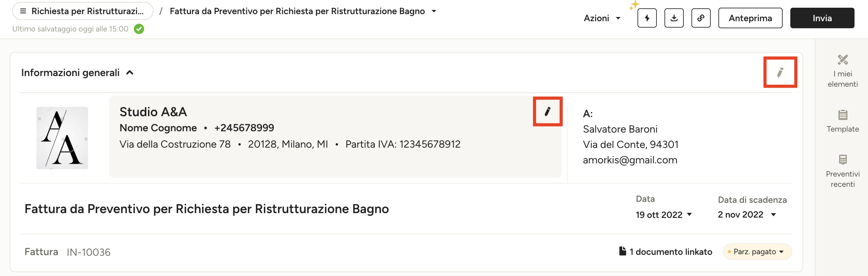Click the invoice title text field

(x=206, y=209)
